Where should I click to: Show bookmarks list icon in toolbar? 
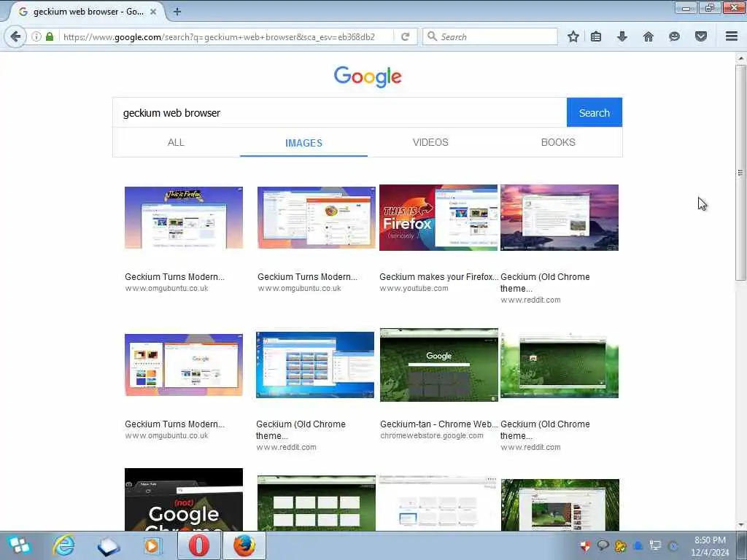[x=596, y=36]
